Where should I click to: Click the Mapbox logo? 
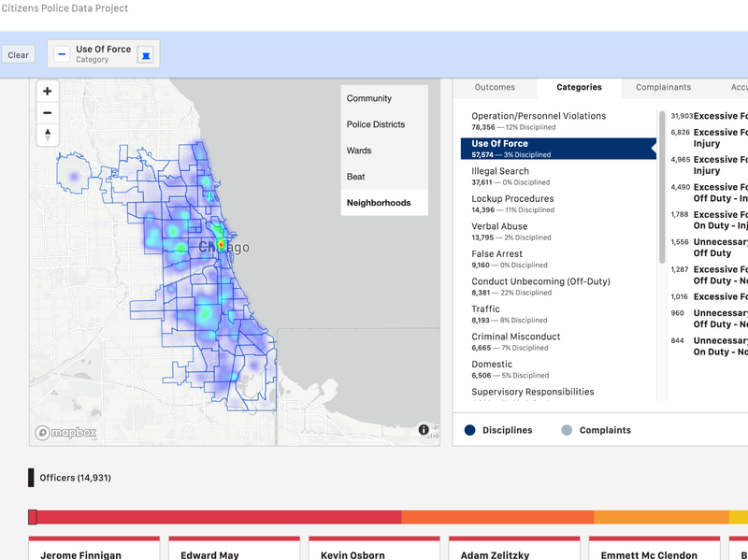65,433
